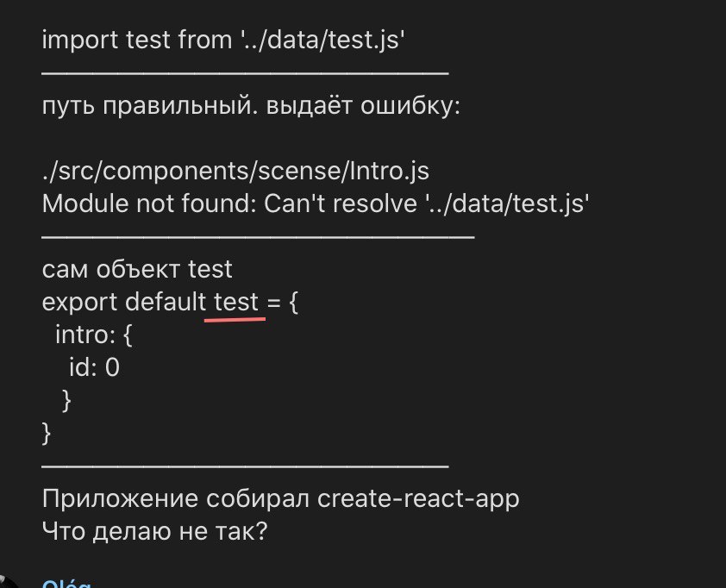Click the 'id: 0' code line
Viewport: 726px width, 588px height.
pos(94,368)
